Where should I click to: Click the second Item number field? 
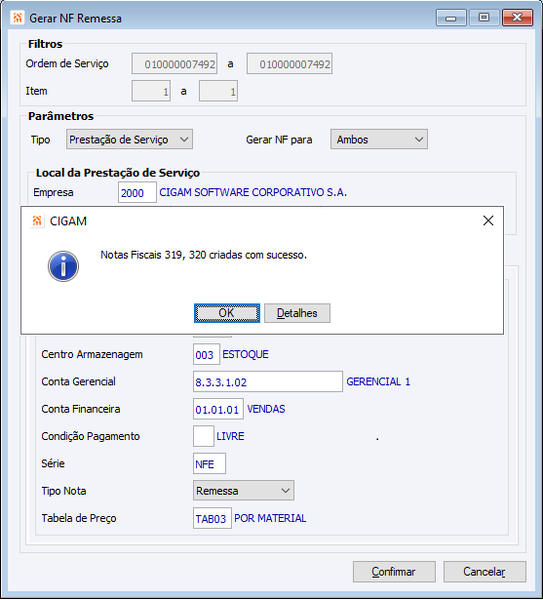point(218,91)
